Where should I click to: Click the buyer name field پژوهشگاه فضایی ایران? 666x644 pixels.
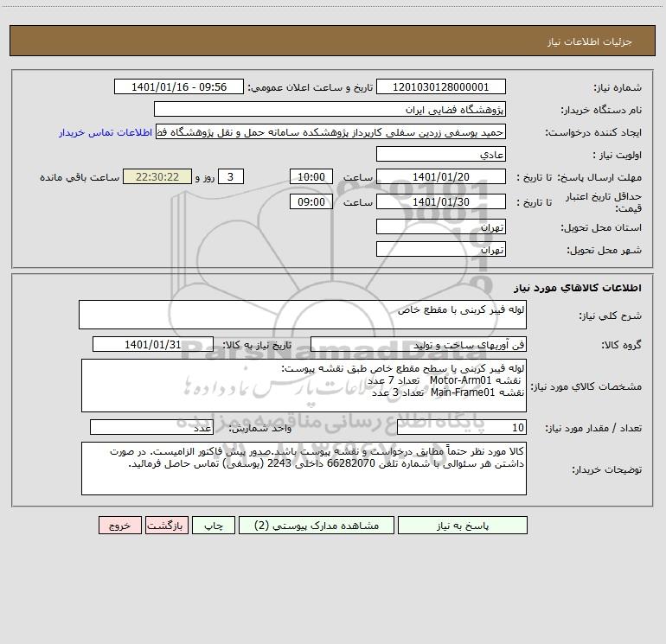coord(330,109)
